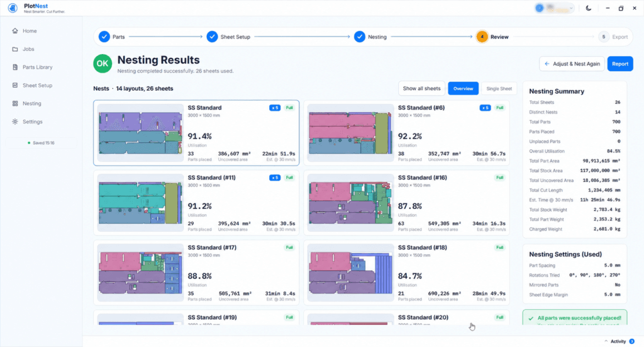Switch to Overview view
The height and width of the screenshot is (347, 644).
tap(463, 88)
